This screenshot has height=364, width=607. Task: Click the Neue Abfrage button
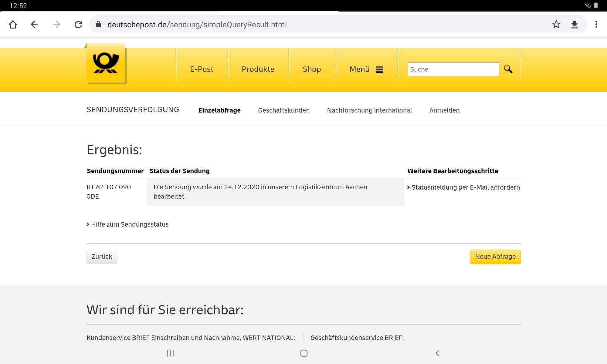click(495, 257)
